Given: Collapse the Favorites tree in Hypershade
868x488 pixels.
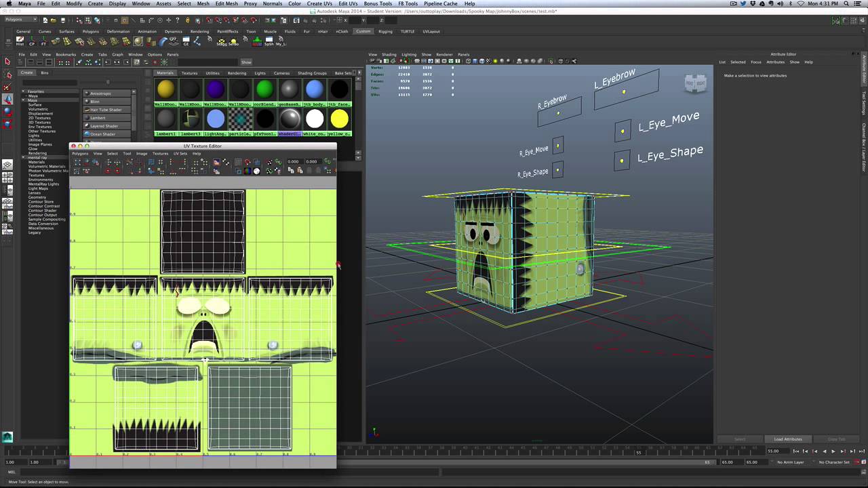Looking at the screenshot, I should click(24, 91).
